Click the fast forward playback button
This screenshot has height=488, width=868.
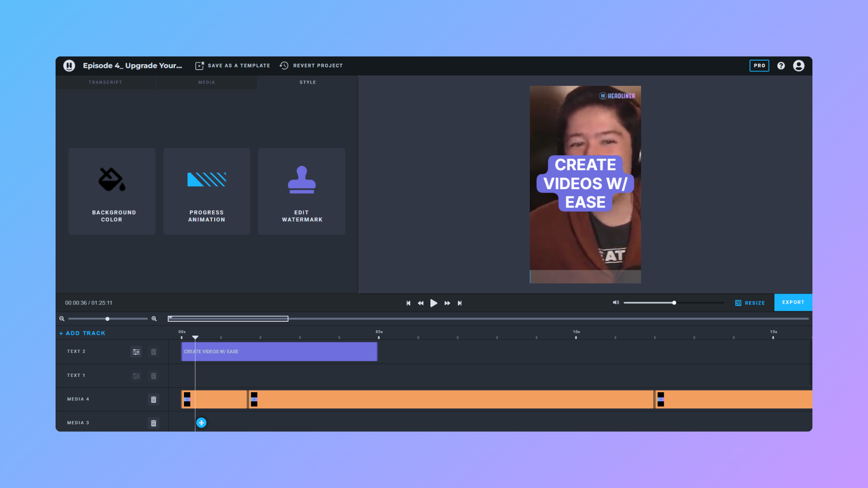click(x=447, y=303)
